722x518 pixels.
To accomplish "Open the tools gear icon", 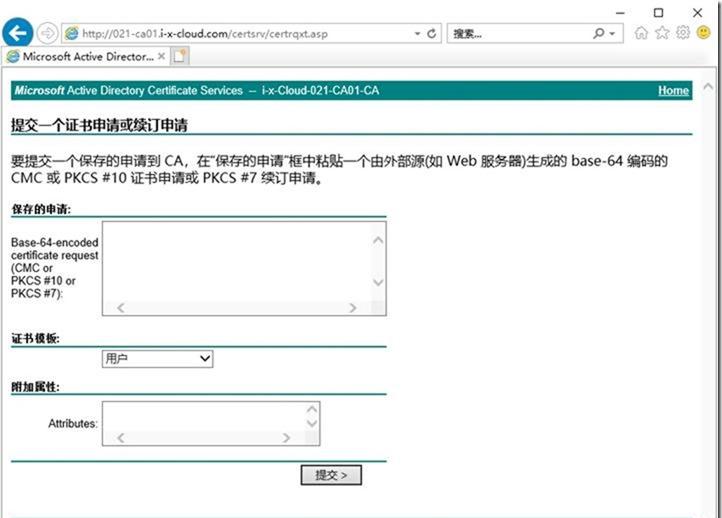I will coord(683,32).
